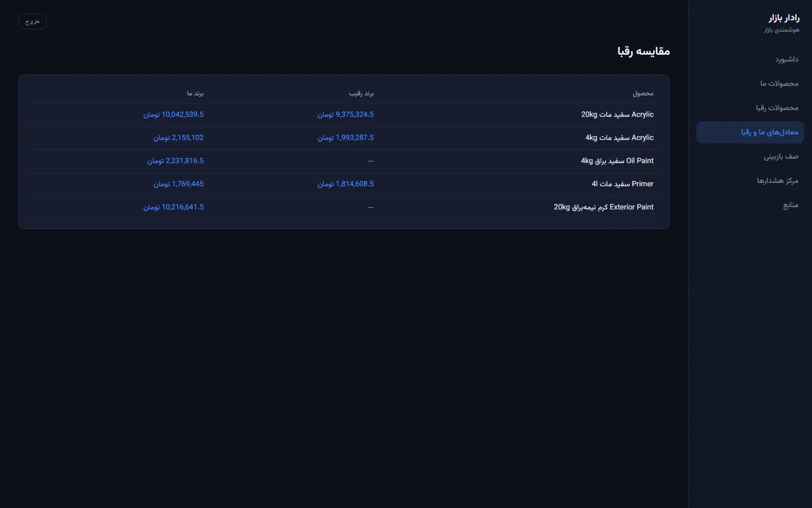
Task: Click the خروج logout button
Action: [32, 21]
